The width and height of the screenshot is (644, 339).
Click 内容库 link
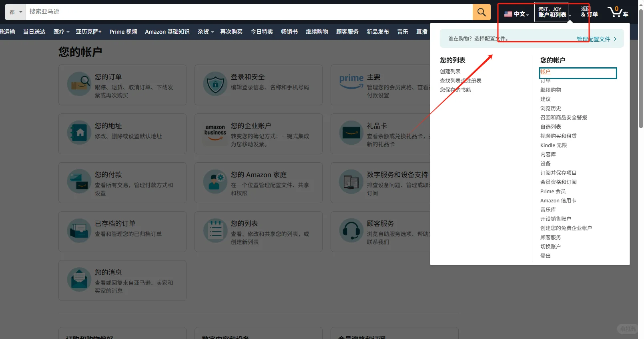tap(548, 154)
